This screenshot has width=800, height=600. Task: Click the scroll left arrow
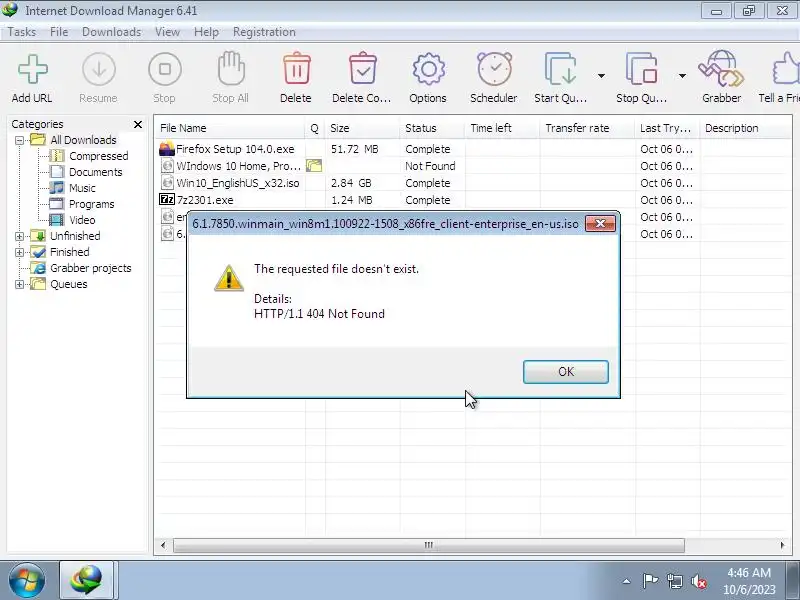click(x=163, y=545)
